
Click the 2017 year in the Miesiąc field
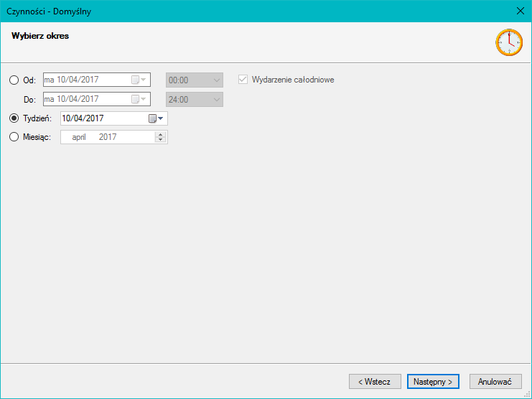point(108,137)
